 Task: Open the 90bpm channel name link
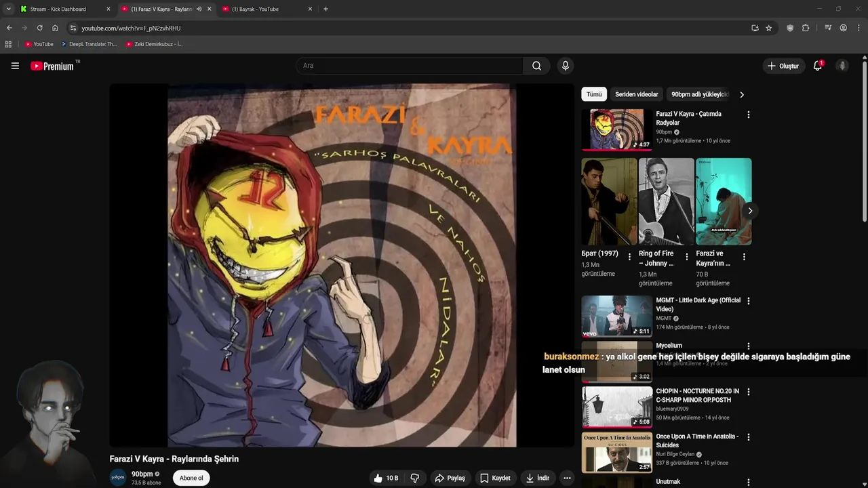point(142,474)
